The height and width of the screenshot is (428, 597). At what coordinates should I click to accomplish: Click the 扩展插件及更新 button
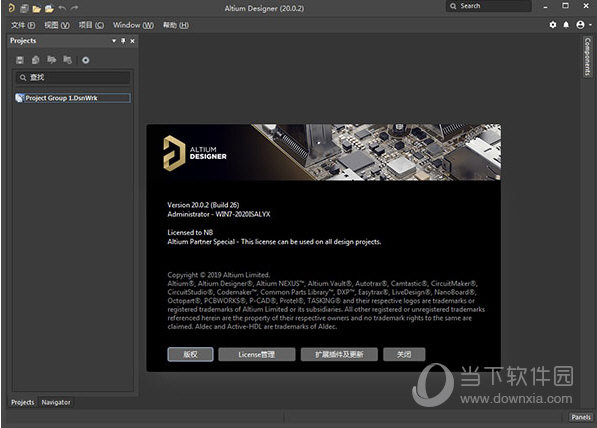[x=339, y=354]
